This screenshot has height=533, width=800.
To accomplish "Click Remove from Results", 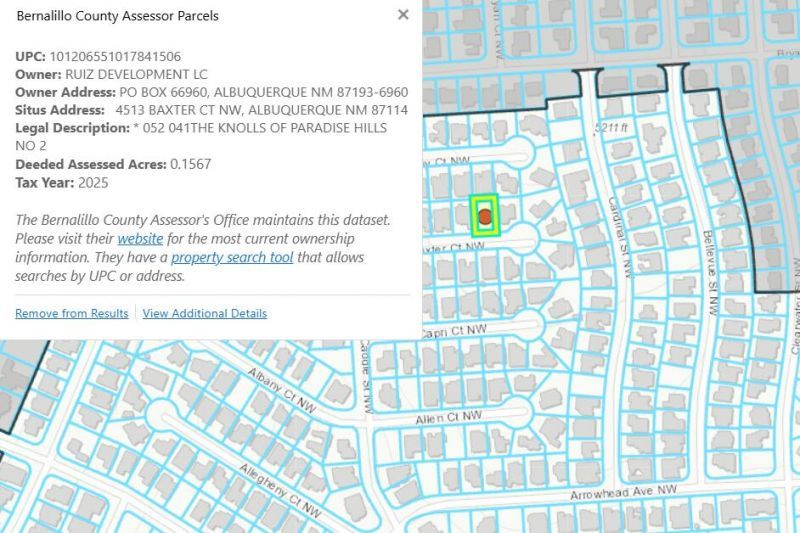I will tap(71, 313).
